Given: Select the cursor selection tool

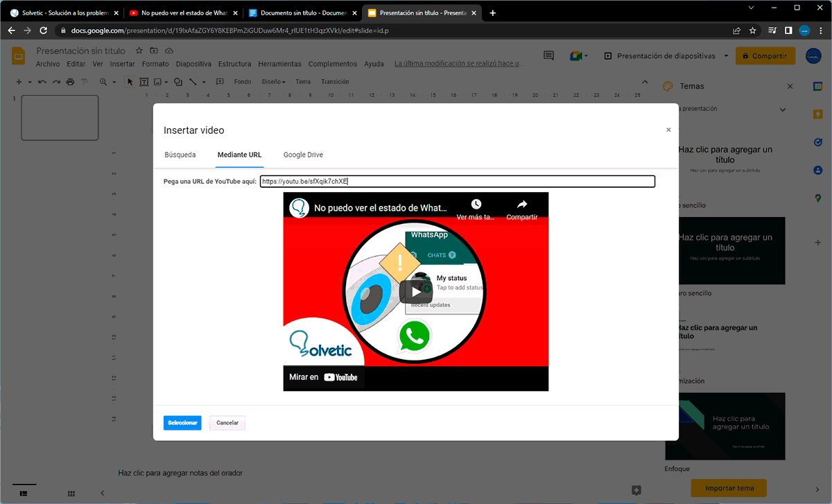Looking at the screenshot, I should (x=130, y=82).
